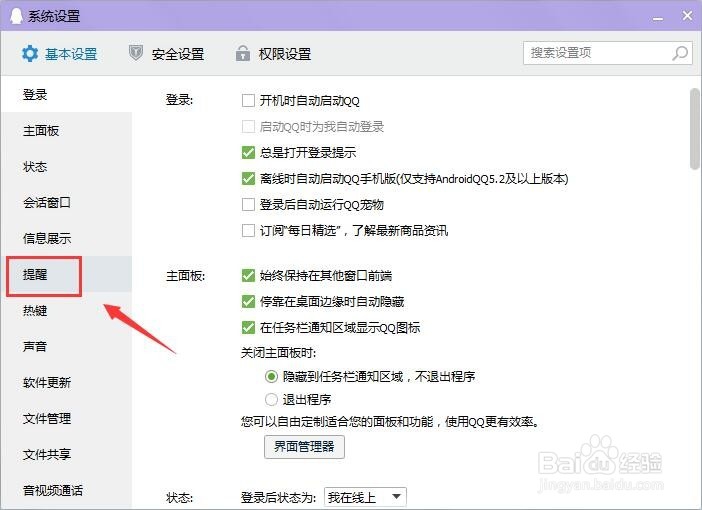Uncheck 在任务栏通知区域显示QQ图标
The image size is (702, 510).
click(x=248, y=327)
